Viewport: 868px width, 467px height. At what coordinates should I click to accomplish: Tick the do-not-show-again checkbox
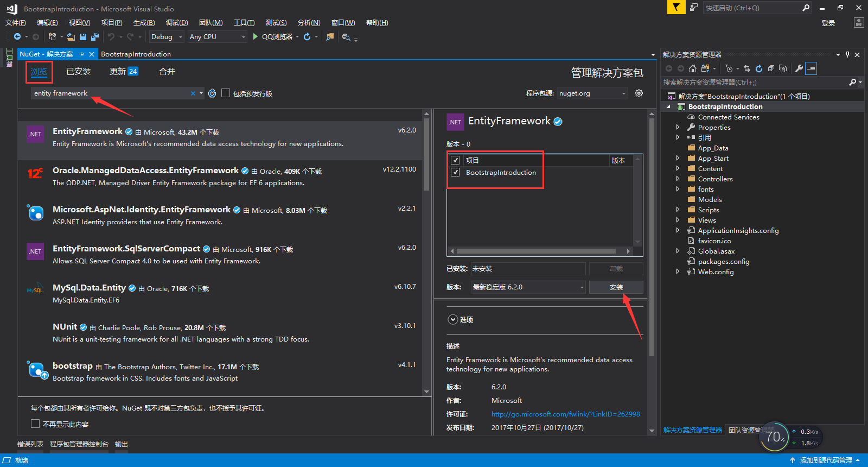(x=35, y=424)
